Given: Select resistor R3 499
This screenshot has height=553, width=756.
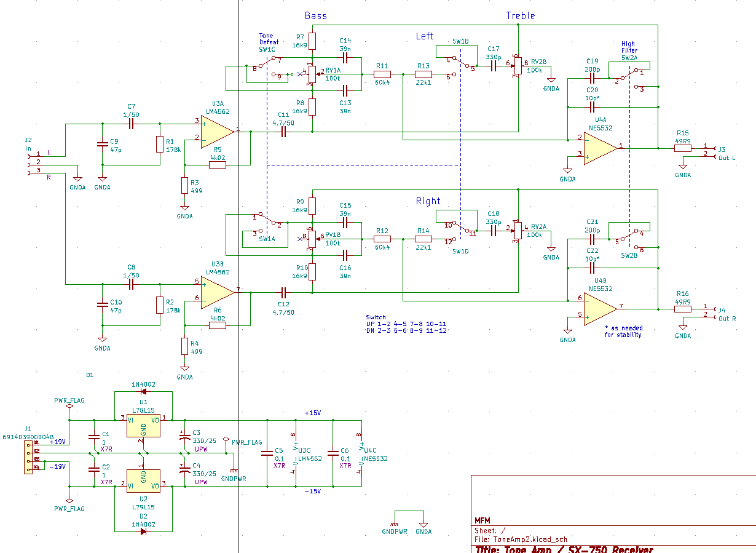Looking at the screenshot, I should click(184, 185).
